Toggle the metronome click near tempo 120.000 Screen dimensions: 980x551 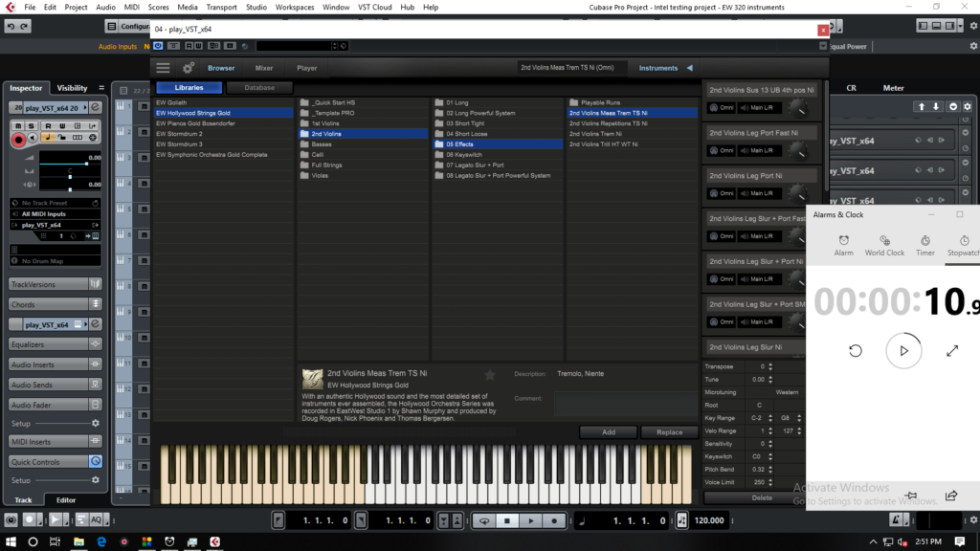[681, 520]
